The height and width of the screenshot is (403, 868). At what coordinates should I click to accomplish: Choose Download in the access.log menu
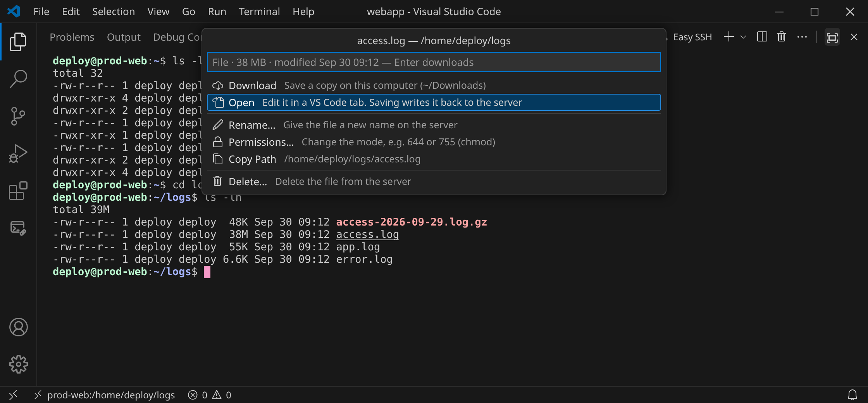(434, 85)
